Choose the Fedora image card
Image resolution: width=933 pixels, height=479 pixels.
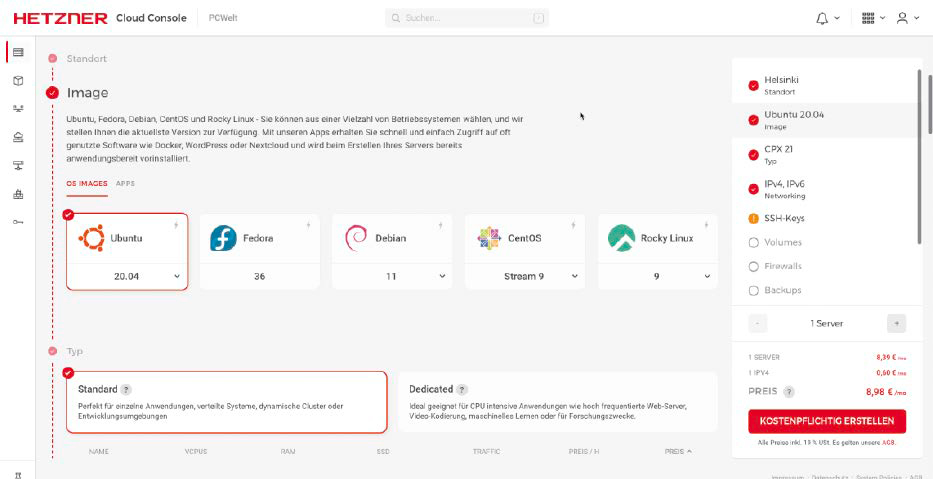[259, 252]
